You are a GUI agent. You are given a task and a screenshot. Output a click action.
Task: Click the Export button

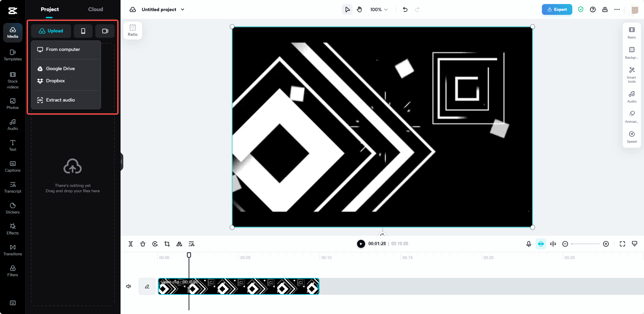click(556, 9)
